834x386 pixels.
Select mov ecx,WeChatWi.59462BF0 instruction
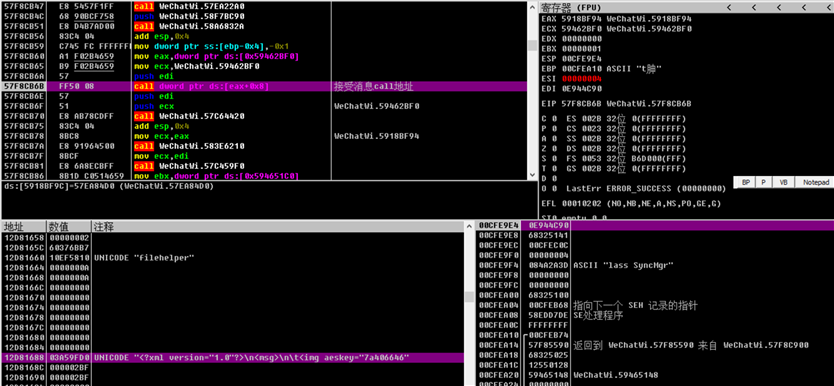pos(197,66)
